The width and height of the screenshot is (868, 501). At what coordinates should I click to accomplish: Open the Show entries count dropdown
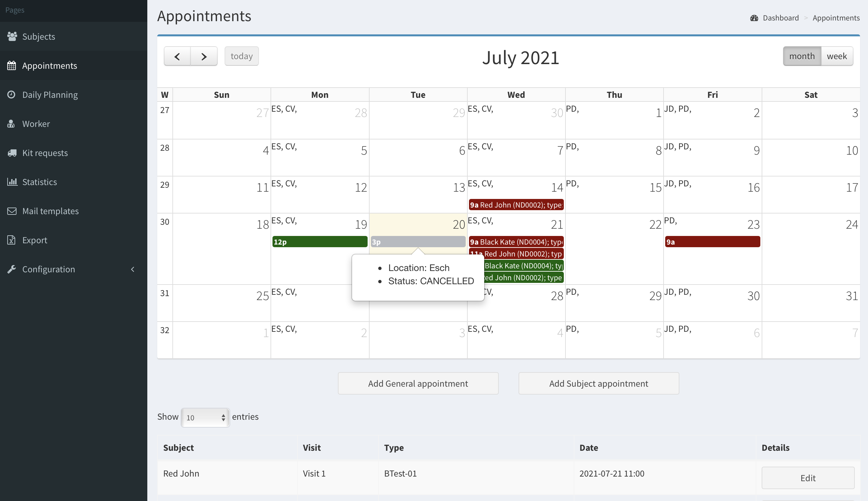tap(205, 417)
